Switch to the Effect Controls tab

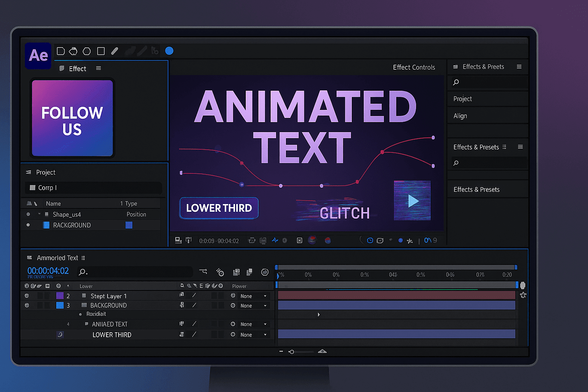414,67
